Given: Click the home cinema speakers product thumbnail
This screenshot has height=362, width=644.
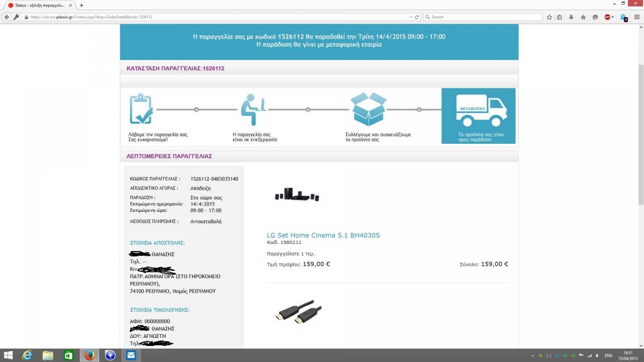Looking at the screenshot, I should tap(297, 195).
